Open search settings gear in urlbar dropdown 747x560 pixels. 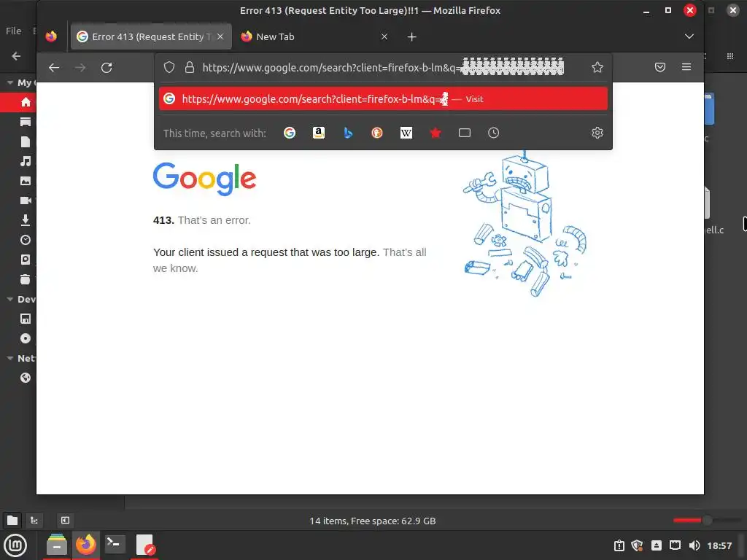coord(597,133)
